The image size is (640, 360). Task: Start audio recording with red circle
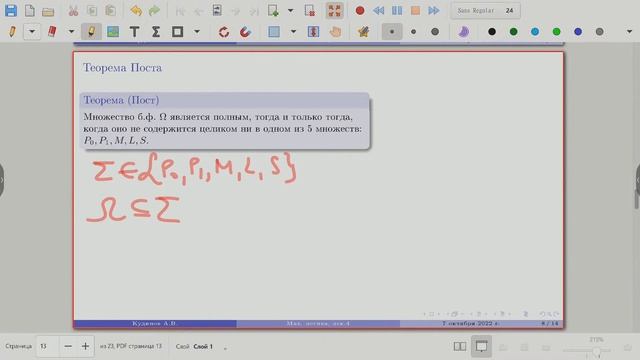click(360, 11)
